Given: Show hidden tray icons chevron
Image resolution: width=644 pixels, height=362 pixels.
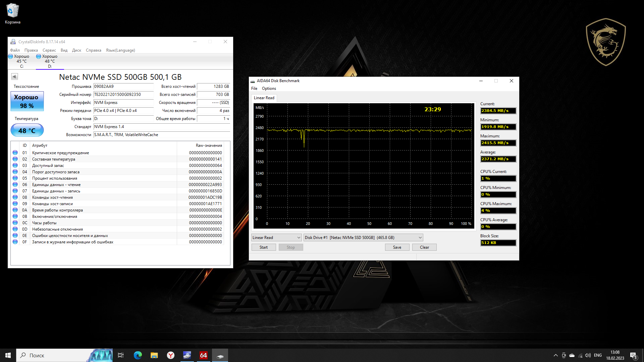Looking at the screenshot, I should click(556, 355).
